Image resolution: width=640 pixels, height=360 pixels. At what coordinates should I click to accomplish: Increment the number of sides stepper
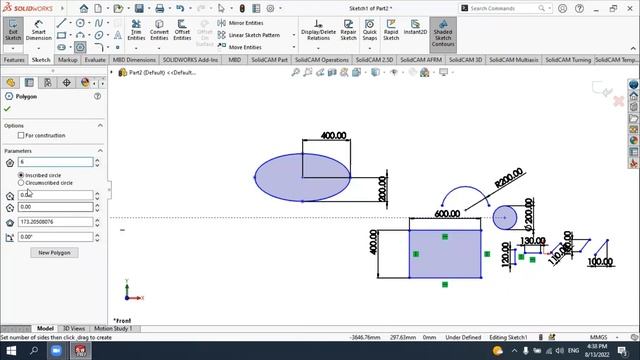pos(97,160)
